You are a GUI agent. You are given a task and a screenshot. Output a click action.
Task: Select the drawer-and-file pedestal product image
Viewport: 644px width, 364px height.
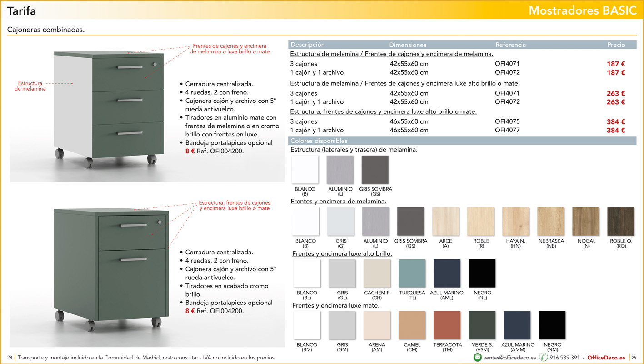111,269
